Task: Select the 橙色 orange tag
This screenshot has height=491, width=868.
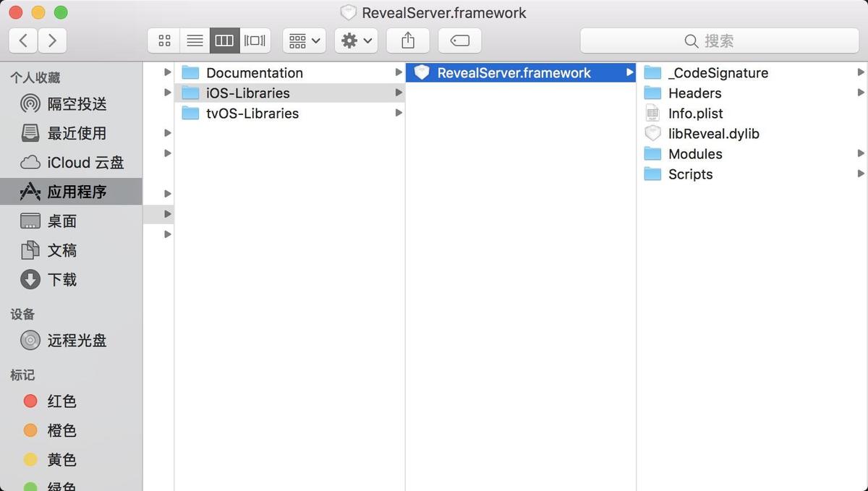Action: (71, 430)
